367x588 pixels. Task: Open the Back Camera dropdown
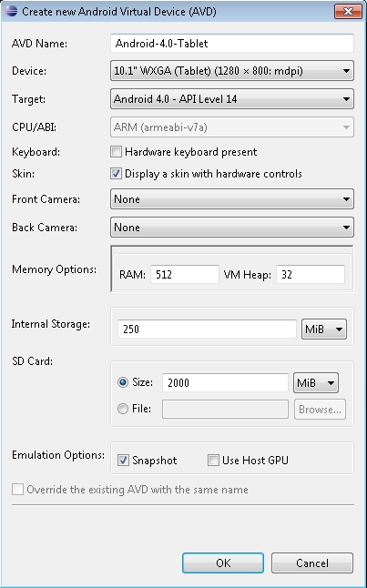pos(232,228)
